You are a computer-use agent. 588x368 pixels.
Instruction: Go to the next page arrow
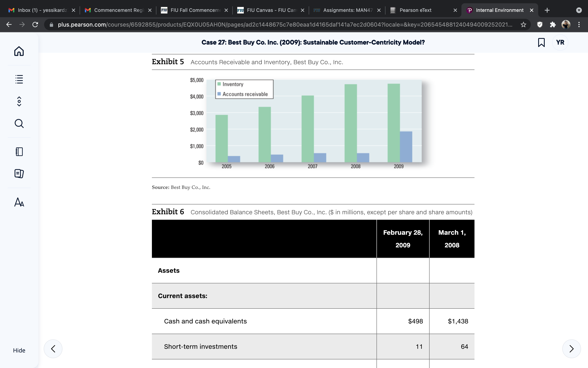(571, 349)
